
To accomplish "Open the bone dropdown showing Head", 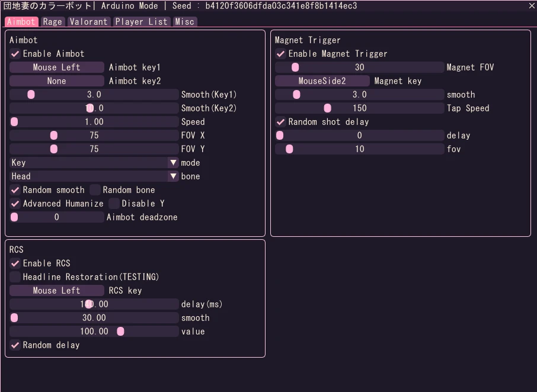I will [94, 176].
